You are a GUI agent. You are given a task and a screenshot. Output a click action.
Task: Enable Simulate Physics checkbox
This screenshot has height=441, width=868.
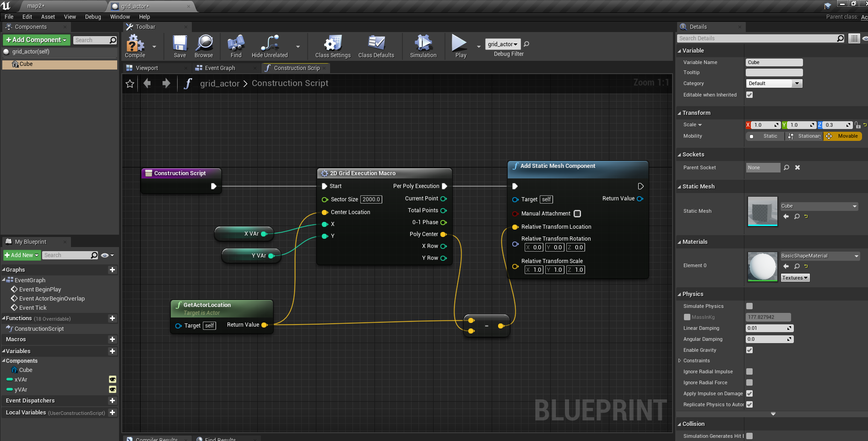click(749, 306)
